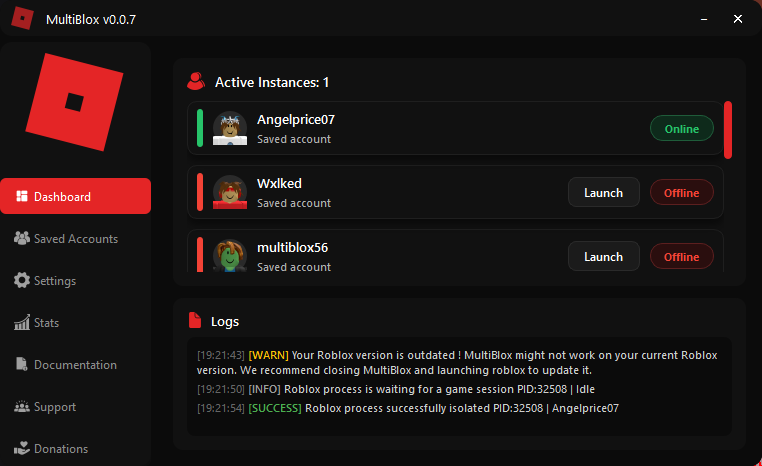
Task: Launch the Wxlked account
Action: pos(604,192)
